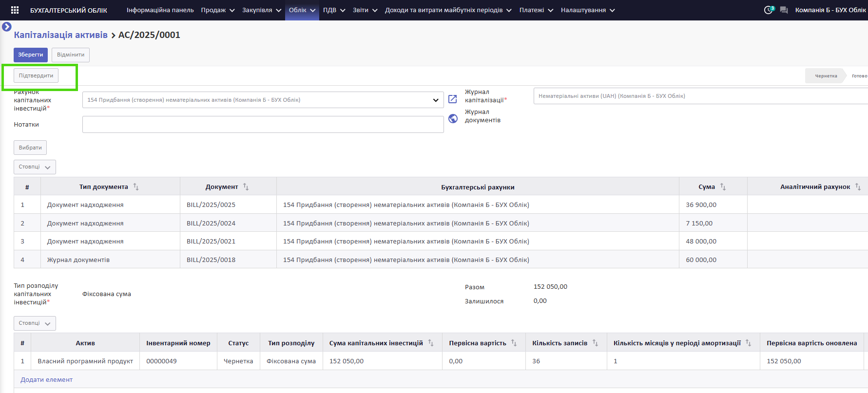Click Первісна вартість value 0,00

click(484, 361)
